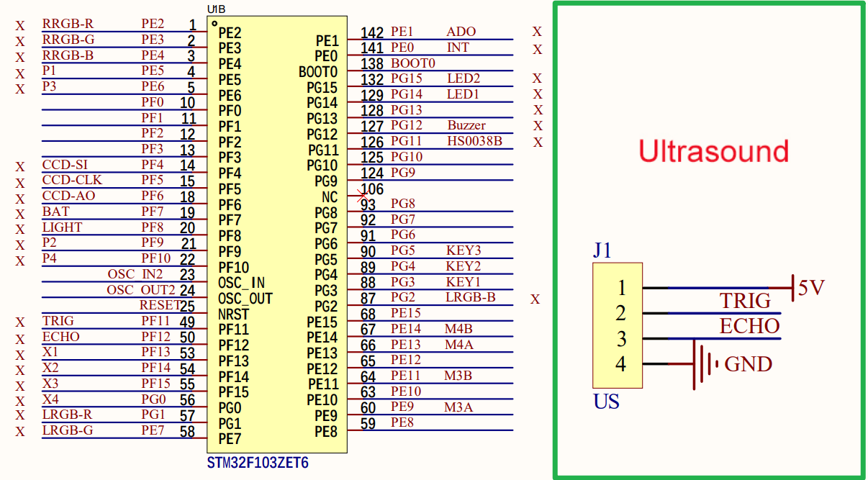Click pin number 49 next to PF11
The image size is (868, 480).
click(x=188, y=322)
